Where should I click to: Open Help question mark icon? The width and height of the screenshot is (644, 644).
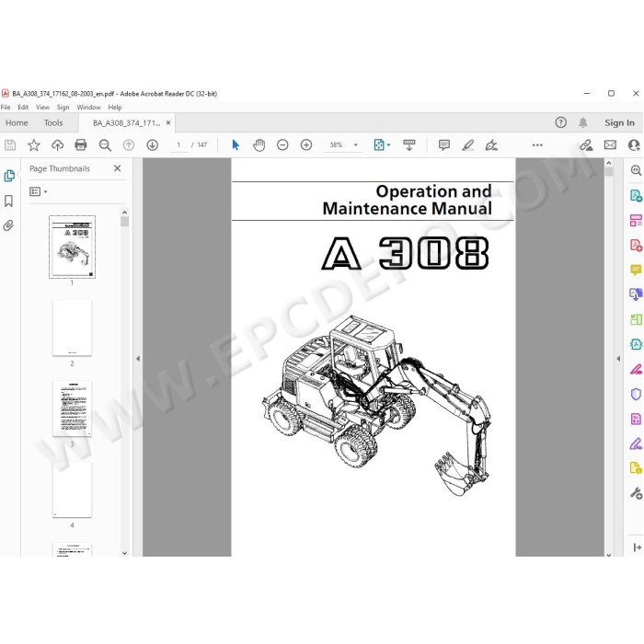click(x=560, y=122)
